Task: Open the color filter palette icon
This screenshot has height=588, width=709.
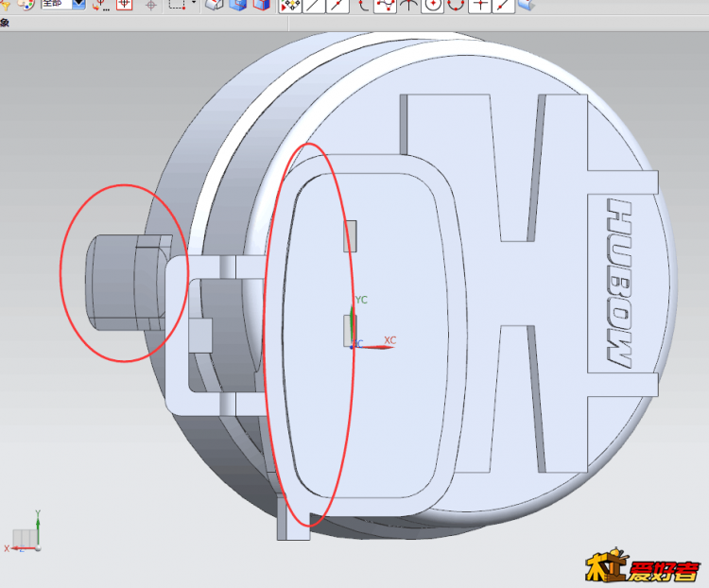Action: click(26, 4)
